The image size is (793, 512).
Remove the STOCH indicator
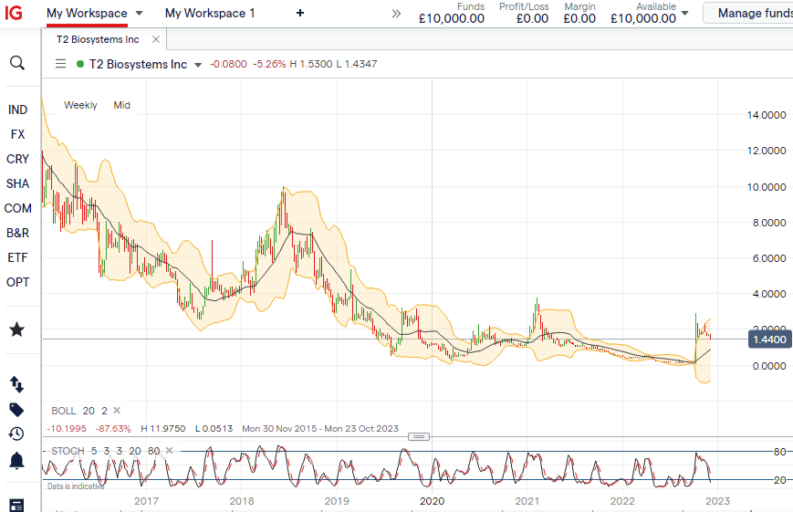[169, 450]
